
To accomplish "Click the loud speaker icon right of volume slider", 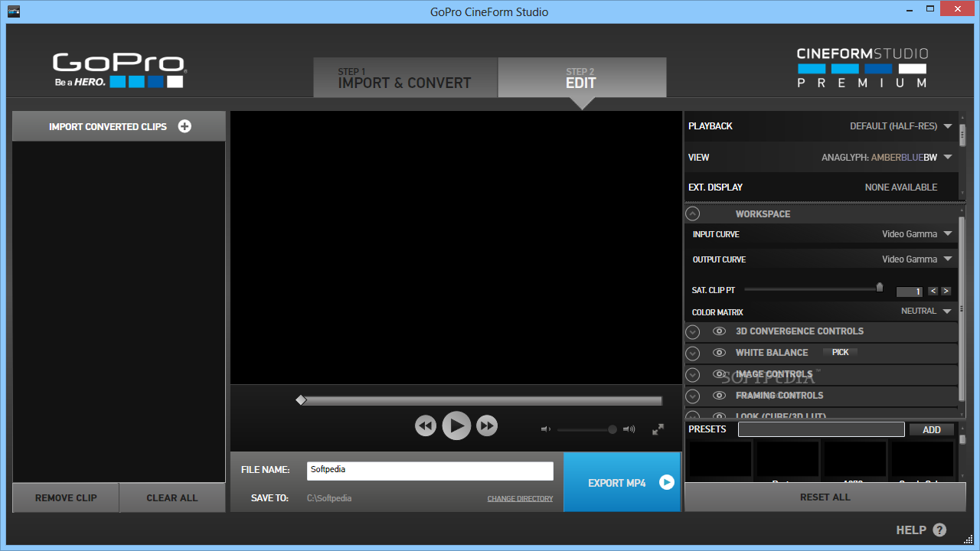I will coord(629,429).
